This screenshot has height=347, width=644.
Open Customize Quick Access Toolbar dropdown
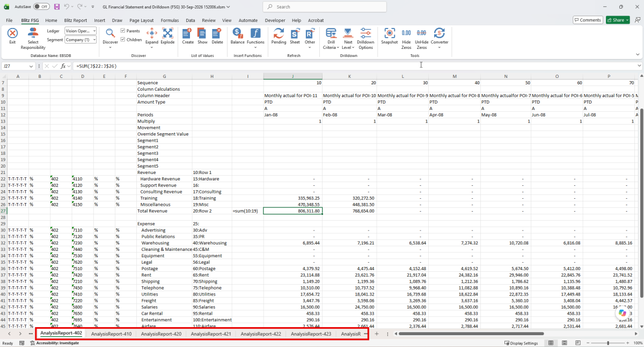(93, 7)
